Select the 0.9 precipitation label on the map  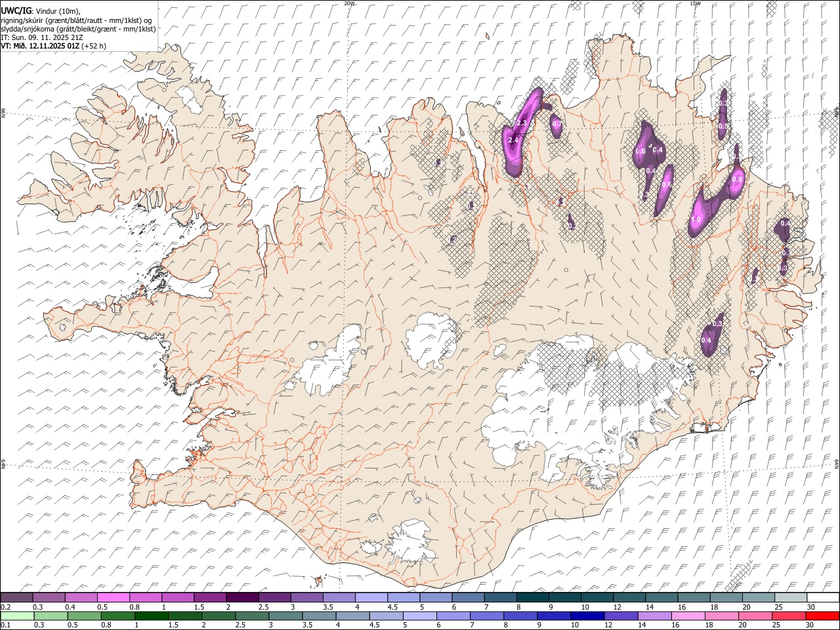click(x=736, y=179)
